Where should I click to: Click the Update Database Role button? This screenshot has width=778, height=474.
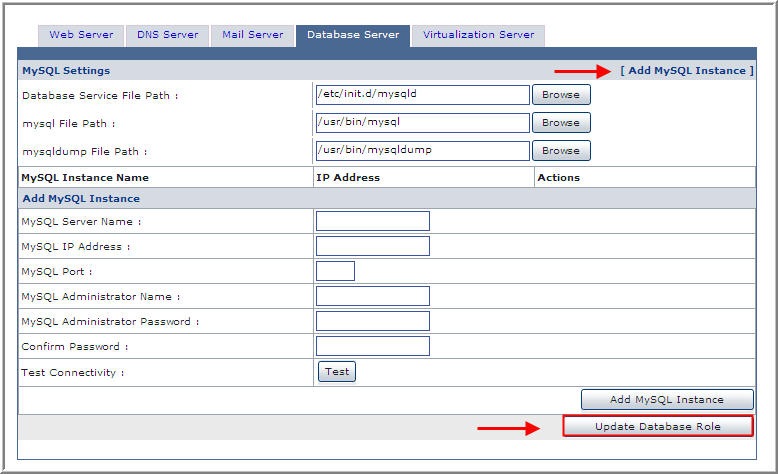[657, 427]
